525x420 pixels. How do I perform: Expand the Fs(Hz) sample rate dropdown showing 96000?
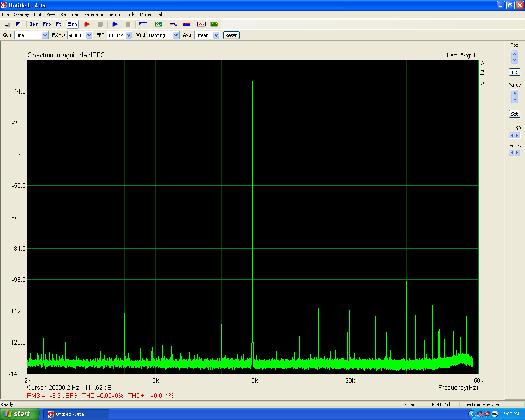click(89, 35)
